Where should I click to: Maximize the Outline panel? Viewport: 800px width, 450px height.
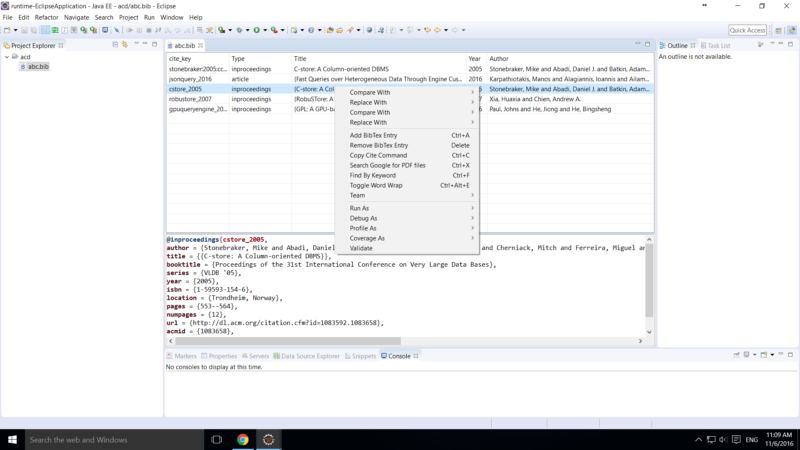point(790,44)
